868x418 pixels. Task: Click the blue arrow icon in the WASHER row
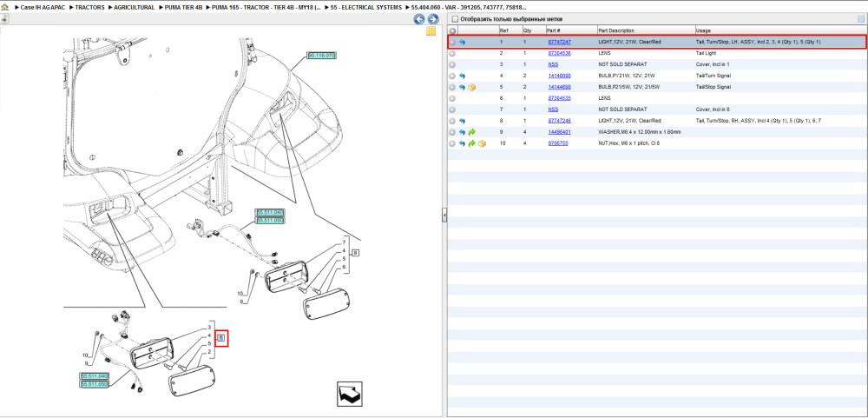click(463, 132)
